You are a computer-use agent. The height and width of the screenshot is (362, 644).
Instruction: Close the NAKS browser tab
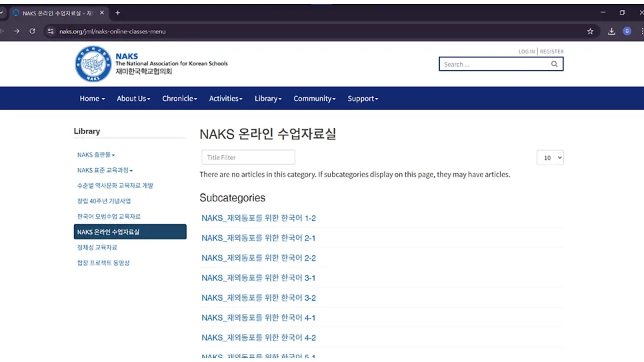(x=102, y=13)
